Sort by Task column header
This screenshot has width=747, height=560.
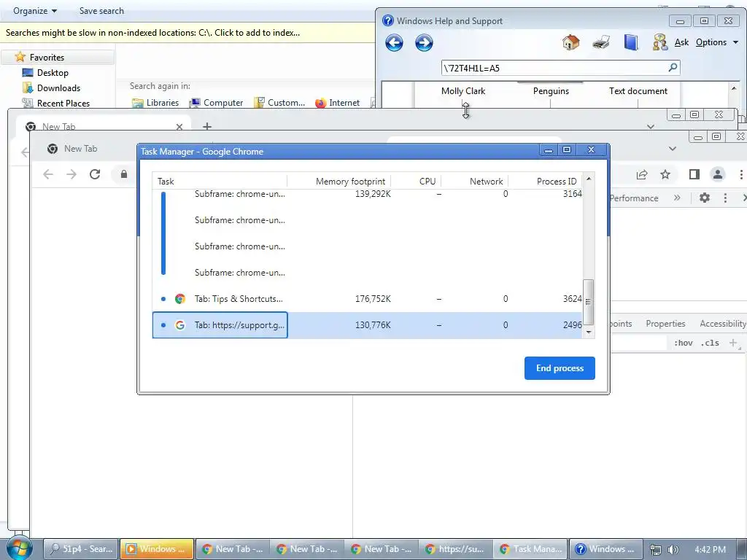pyautogui.click(x=220, y=181)
